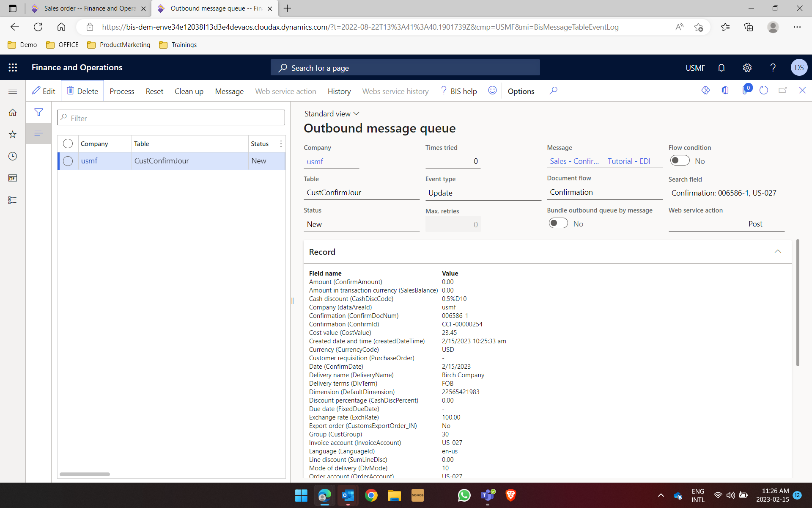Open form in new window icon
This screenshot has width=812, height=508.
pos(783,91)
